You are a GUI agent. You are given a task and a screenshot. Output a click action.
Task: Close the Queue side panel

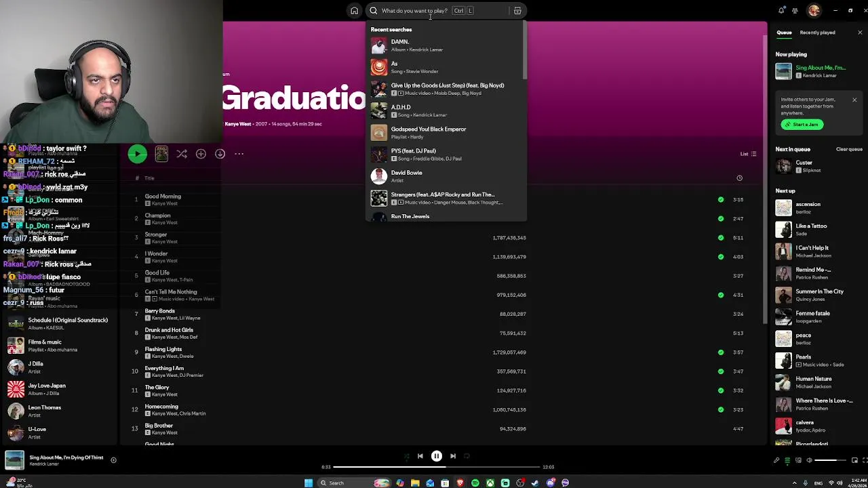860,33
